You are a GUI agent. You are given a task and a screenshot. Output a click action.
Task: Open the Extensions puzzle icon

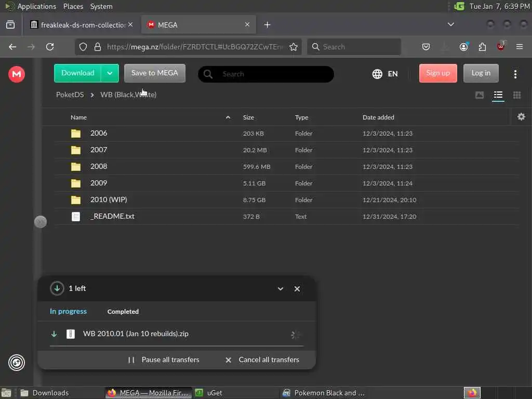click(x=482, y=47)
